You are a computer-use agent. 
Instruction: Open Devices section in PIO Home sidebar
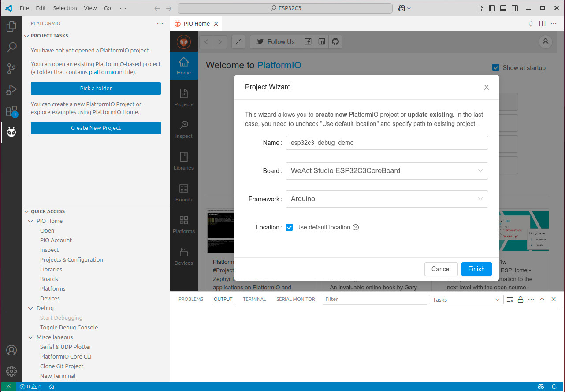click(x=184, y=256)
